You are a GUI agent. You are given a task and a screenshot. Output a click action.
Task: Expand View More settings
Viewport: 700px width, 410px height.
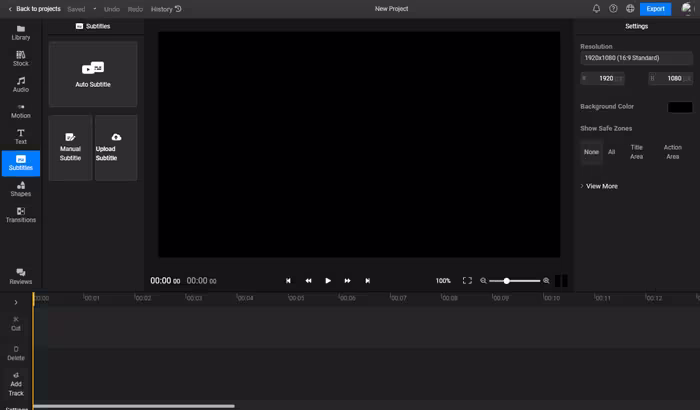pyautogui.click(x=599, y=186)
